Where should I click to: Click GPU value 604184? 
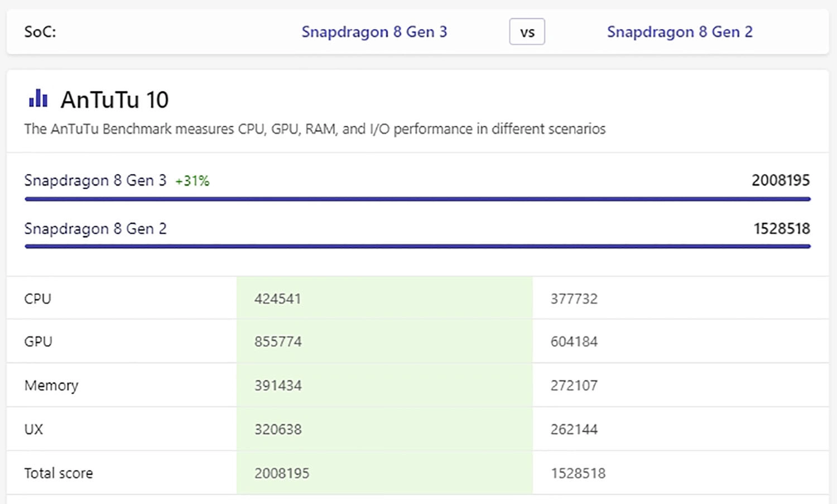(574, 342)
